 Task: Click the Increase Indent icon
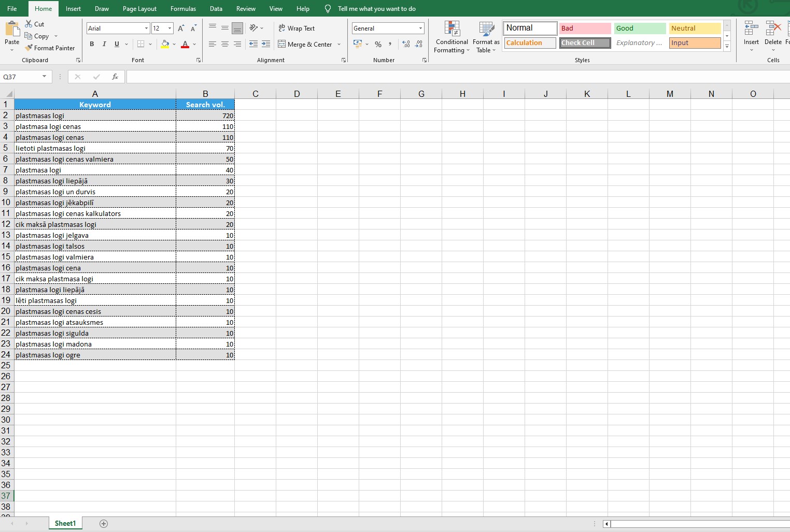(266, 45)
